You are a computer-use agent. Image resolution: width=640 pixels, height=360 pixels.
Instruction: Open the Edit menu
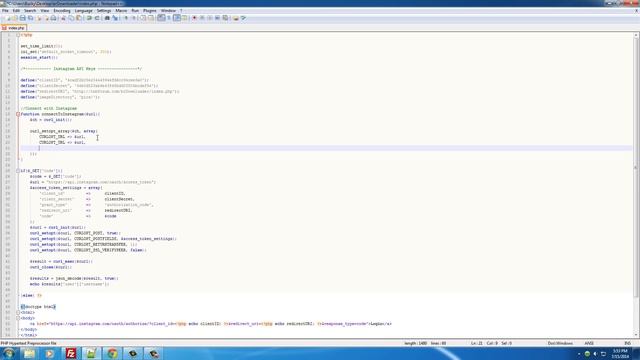pos(16,11)
